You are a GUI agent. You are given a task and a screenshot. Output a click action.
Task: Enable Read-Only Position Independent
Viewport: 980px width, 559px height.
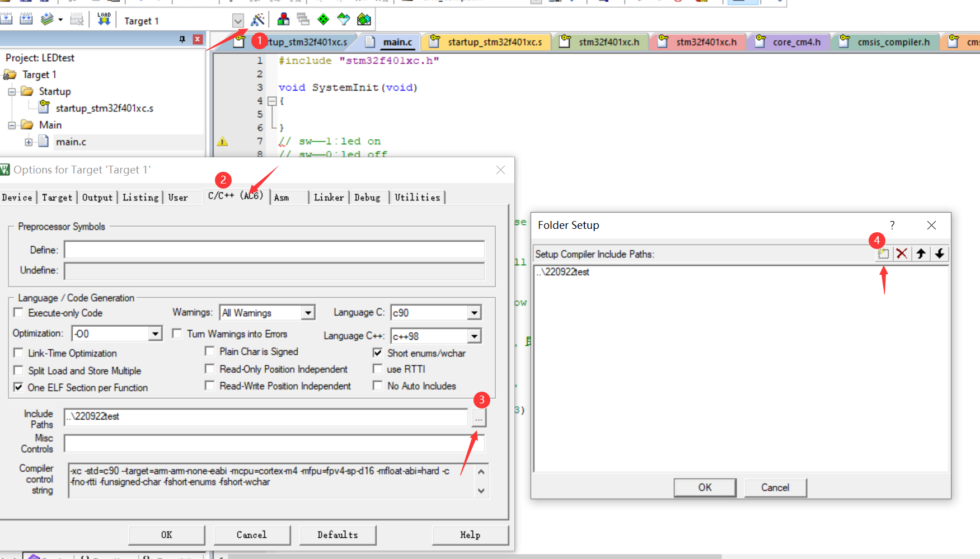pos(210,369)
